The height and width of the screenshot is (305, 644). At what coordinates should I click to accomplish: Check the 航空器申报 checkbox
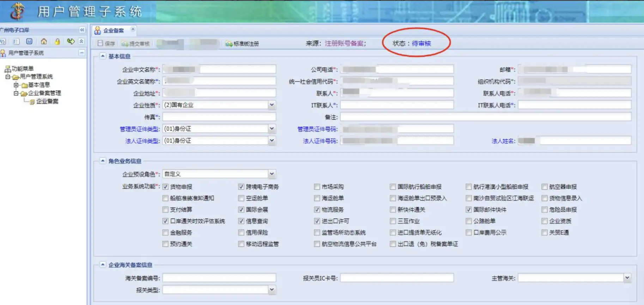(x=545, y=187)
